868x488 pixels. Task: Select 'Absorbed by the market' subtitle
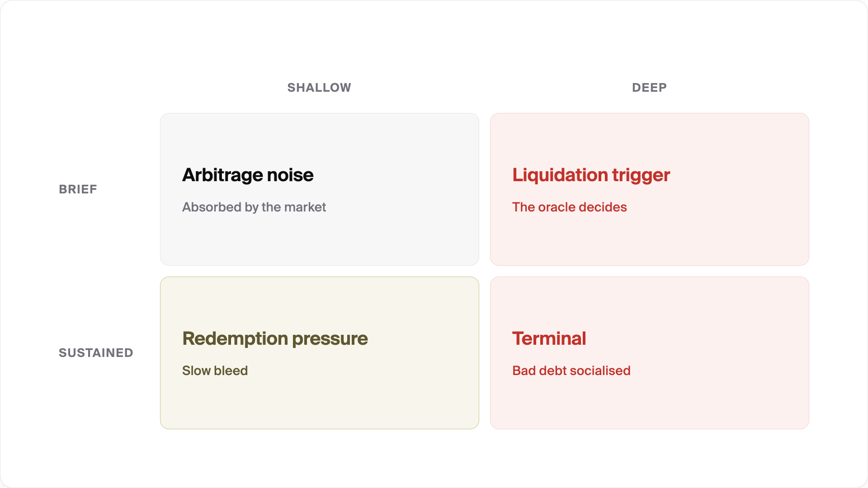254,207
